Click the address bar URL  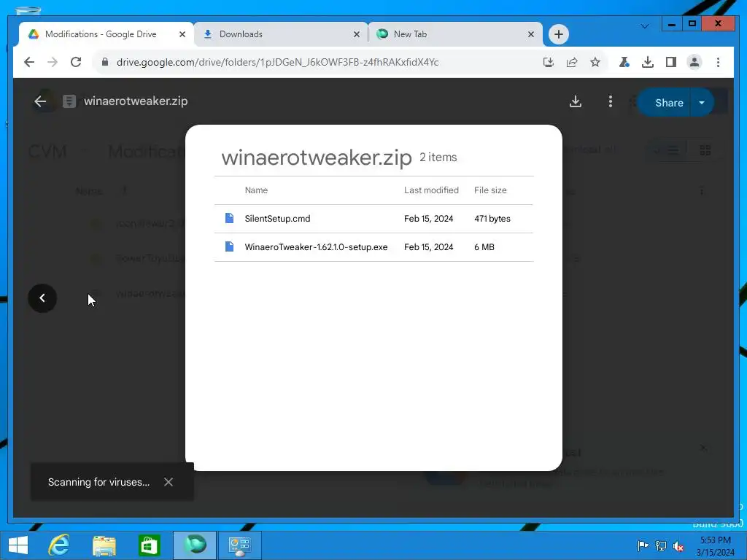point(277,62)
